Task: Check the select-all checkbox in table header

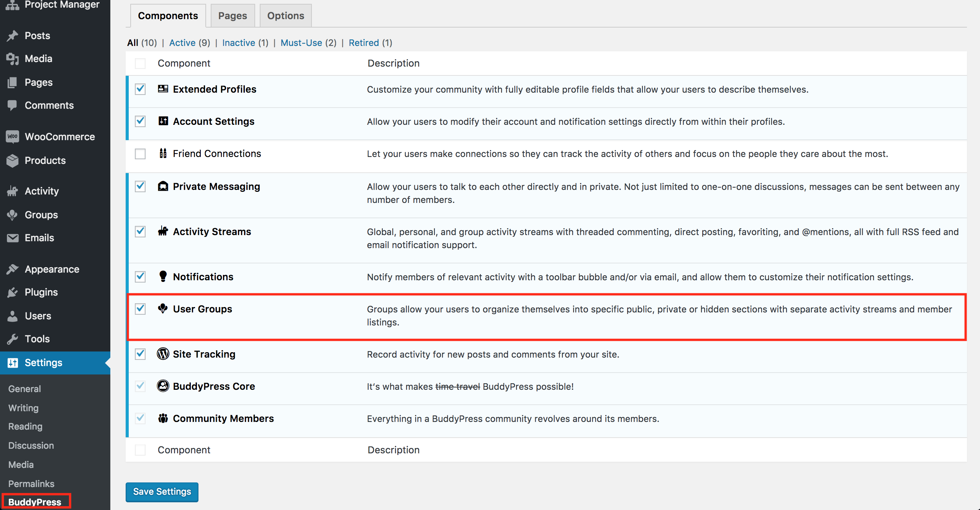Action: pyautogui.click(x=140, y=63)
